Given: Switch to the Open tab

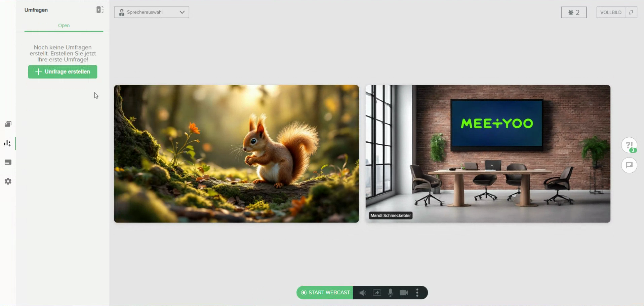Looking at the screenshot, I should [x=64, y=26].
